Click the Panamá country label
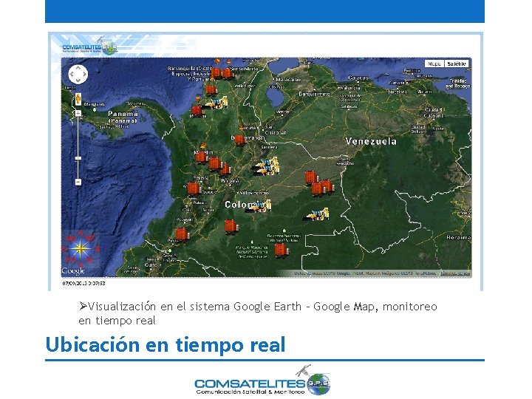This screenshot has width=532, height=399. [123, 117]
